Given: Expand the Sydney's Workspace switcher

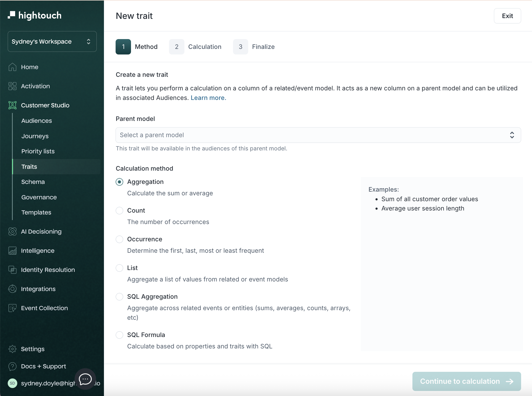Looking at the screenshot, I should coord(52,41).
